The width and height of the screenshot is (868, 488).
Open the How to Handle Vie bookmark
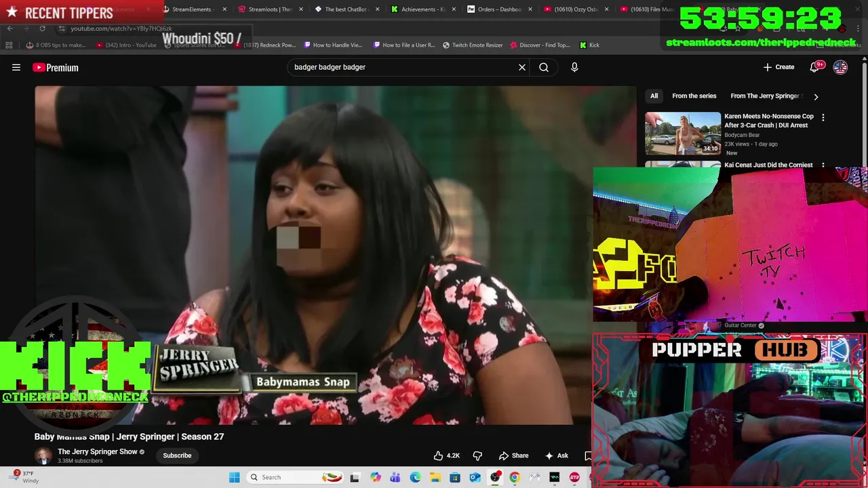pos(333,45)
